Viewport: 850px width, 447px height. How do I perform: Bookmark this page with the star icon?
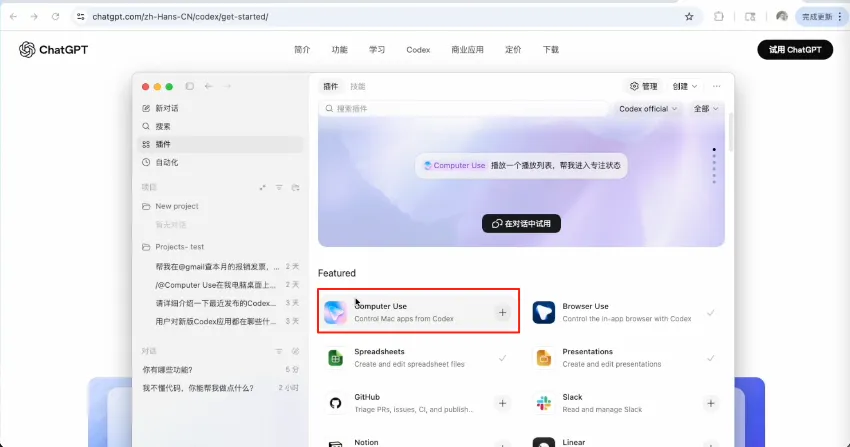(x=689, y=17)
